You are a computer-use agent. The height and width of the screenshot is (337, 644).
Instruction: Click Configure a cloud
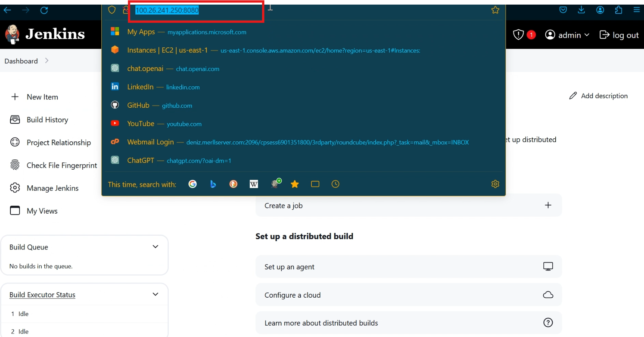(x=409, y=295)
